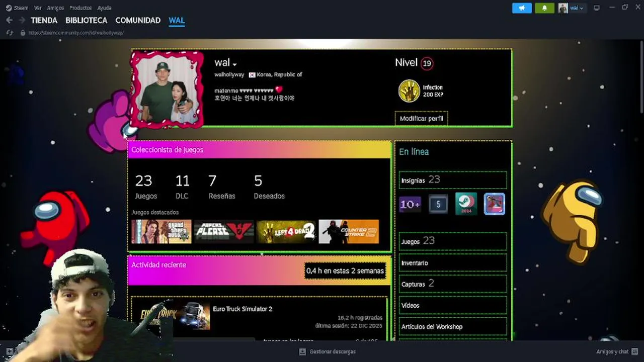Open the Counter-Strike 2 thumbnail
The height and width of the screenshot is (362, 644).
click(349, 232)
